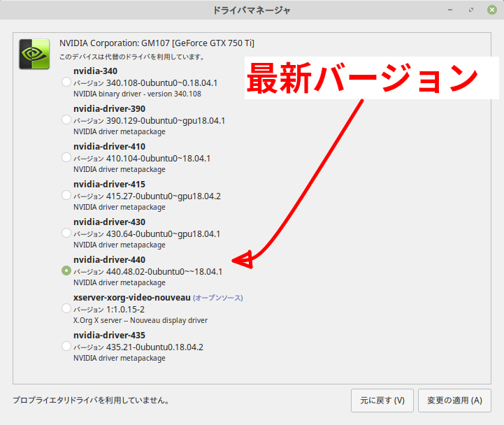Choose xserver-xorg-video-nouveau open source driver radio
The width and height of the screenshot is (504, 425).
coord(66,308)
